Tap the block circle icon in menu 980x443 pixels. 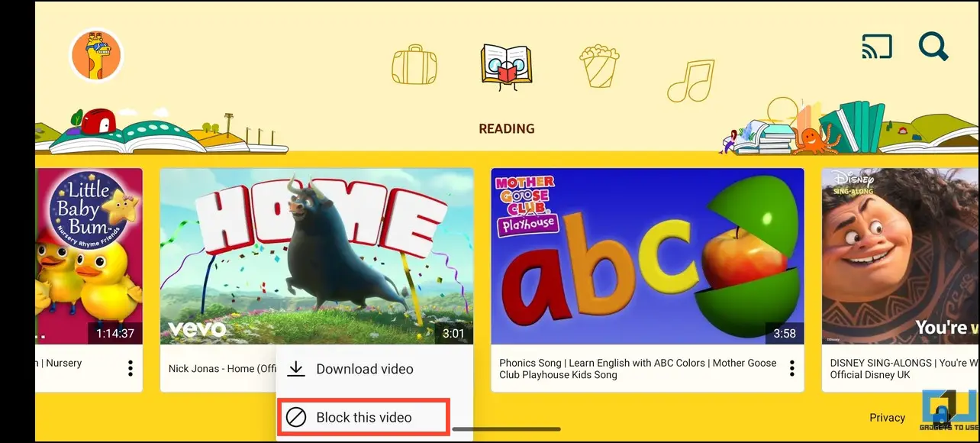(296, 417)
